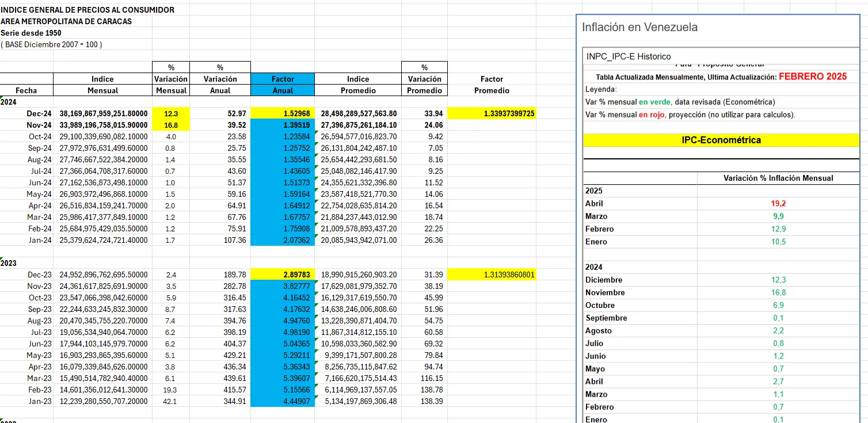The image size is (868, 423).
Task: Click the red 19,2 value for Abril
Action: point(778,204)
